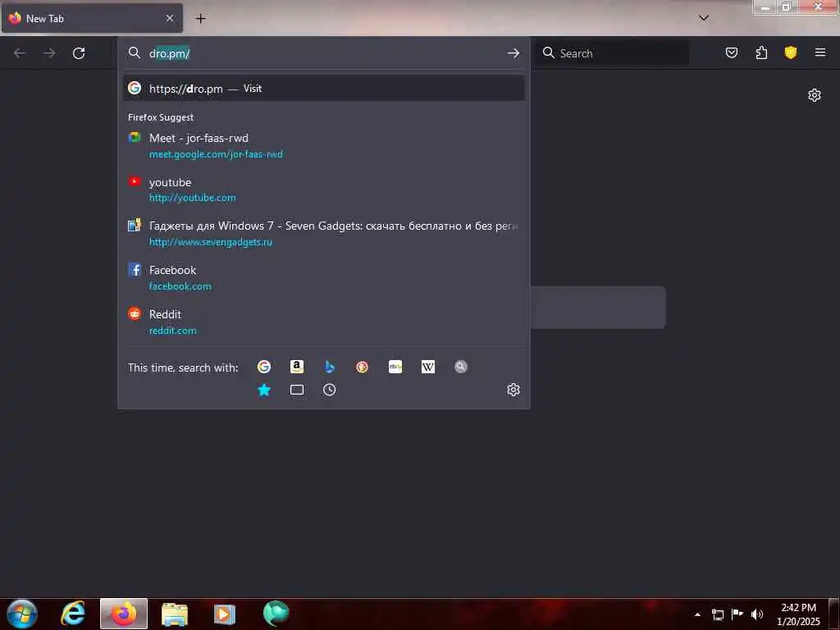Open the Reddit suggestion

(323, 322)
